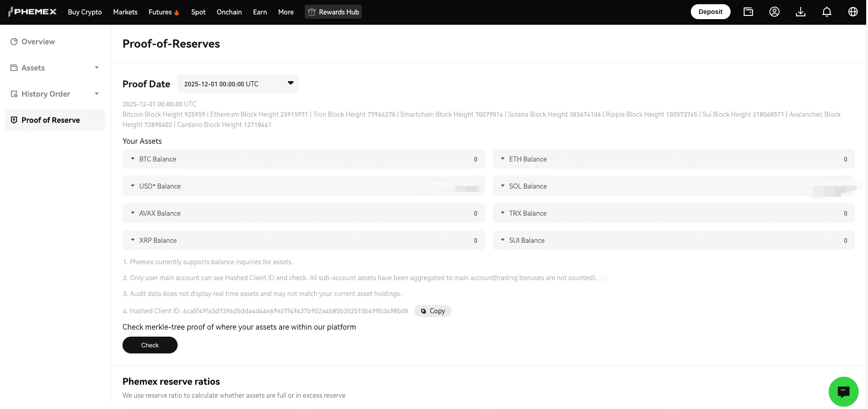Open the Proof Date dropdown
Screen dimensions: 868x409
pos(238,84)
